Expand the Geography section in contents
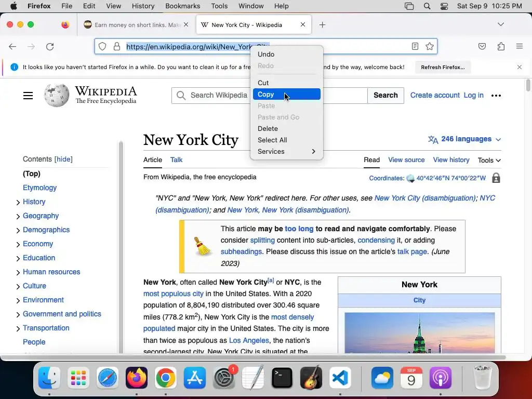 (x=18, y=217)
